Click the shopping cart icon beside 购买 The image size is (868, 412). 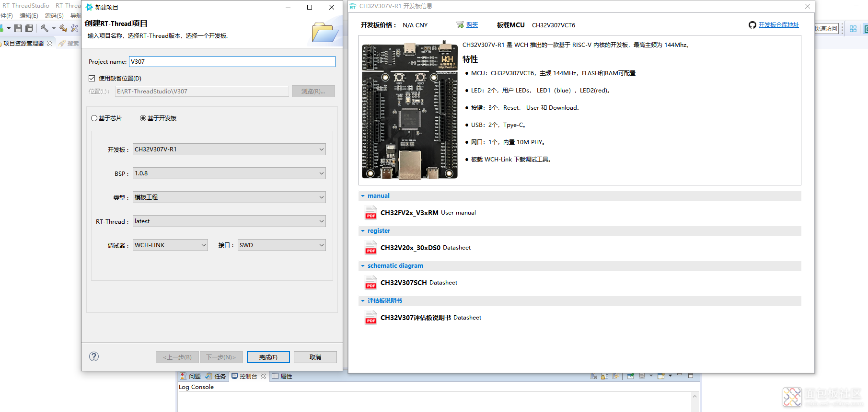pyautogui.click(x=460, y=25)
